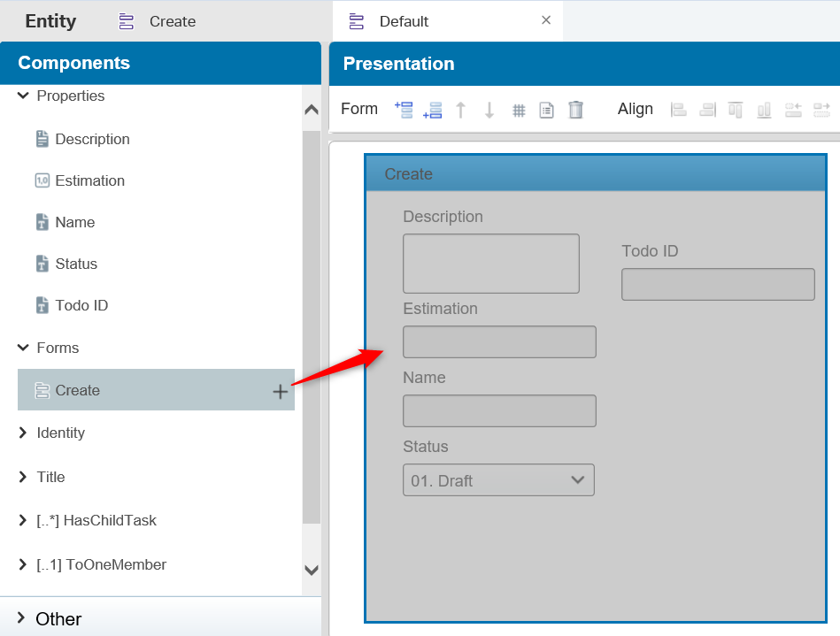Click the Status label in form

point(426,447)
